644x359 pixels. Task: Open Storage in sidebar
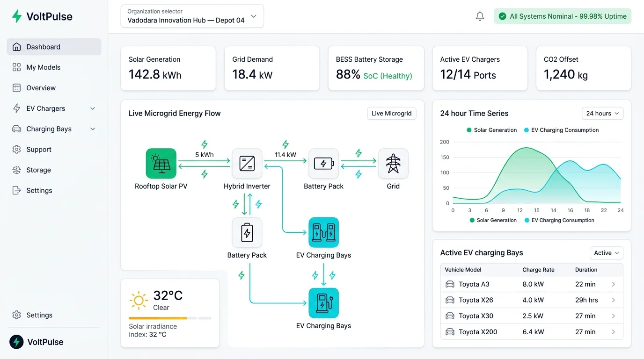[54, 170]
